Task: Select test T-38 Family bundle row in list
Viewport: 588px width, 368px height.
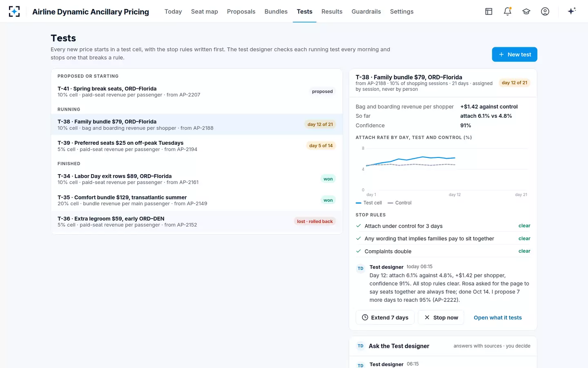Action: [x=197, y=125]
